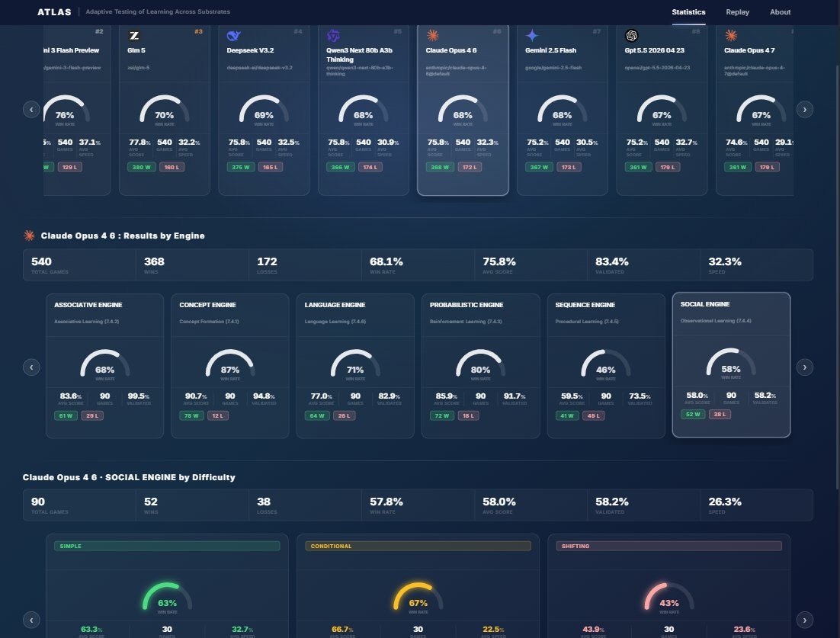Screen dimensions: 840x638
Task: Click the green 63% Simple gauge
Action: 167,598
